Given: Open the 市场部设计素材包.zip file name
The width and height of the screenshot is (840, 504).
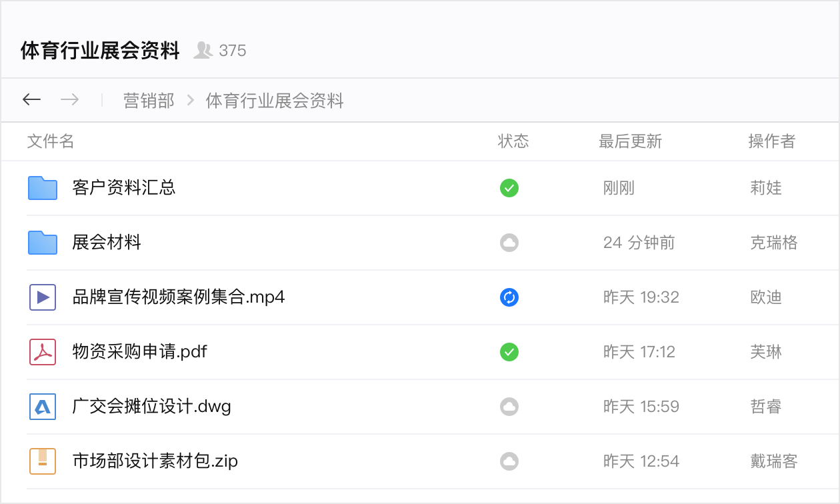Looking at the screenshot, I should coord(155,461).
